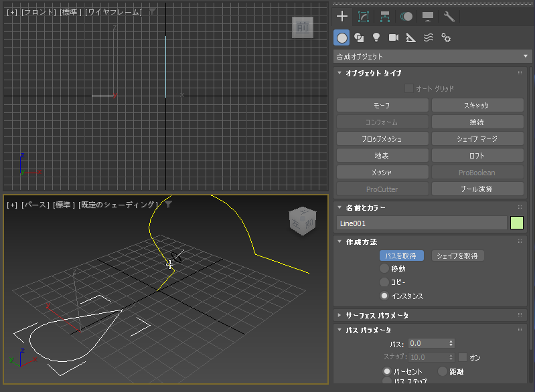Select the Systems category gears icon
The height and width of the screenshot is (392, 535).
pos(446,37)
